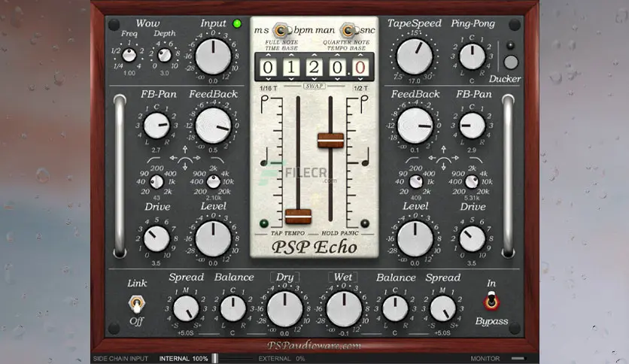Screen dimensions: 629x364
Task: Click the left delay time slider handle
Action: point(298,217)
